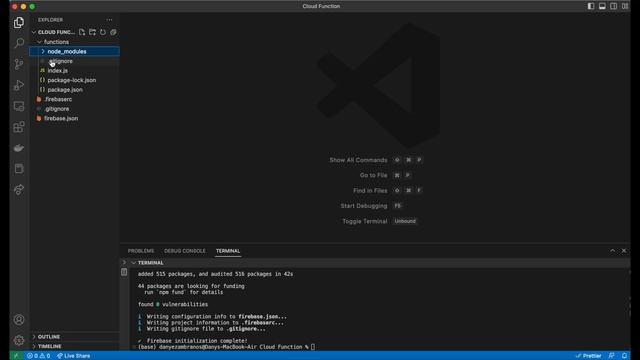Open errors and warnings count in status bar
Viewport: 640px width, 360px height.
coord(38,356)
